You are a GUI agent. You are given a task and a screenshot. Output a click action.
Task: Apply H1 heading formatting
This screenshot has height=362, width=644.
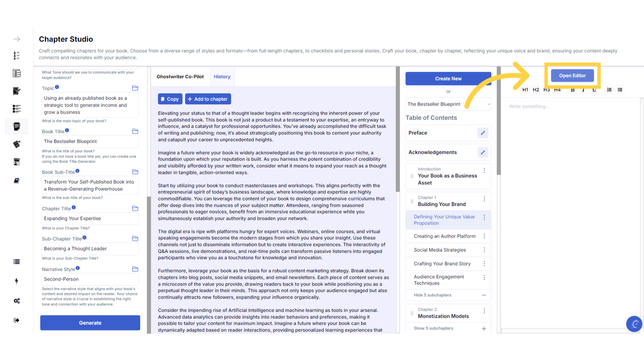pyautogui.click(x=525, y=90)
